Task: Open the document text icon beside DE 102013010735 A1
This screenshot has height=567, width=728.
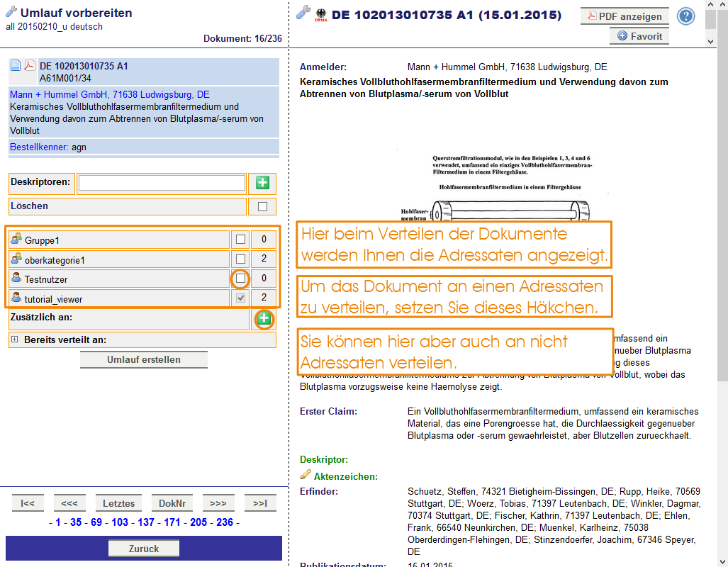Action: click(x=16, y=65)
